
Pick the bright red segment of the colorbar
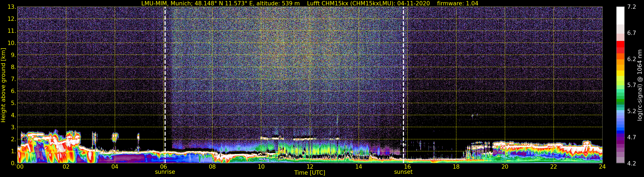coord(620,44)
